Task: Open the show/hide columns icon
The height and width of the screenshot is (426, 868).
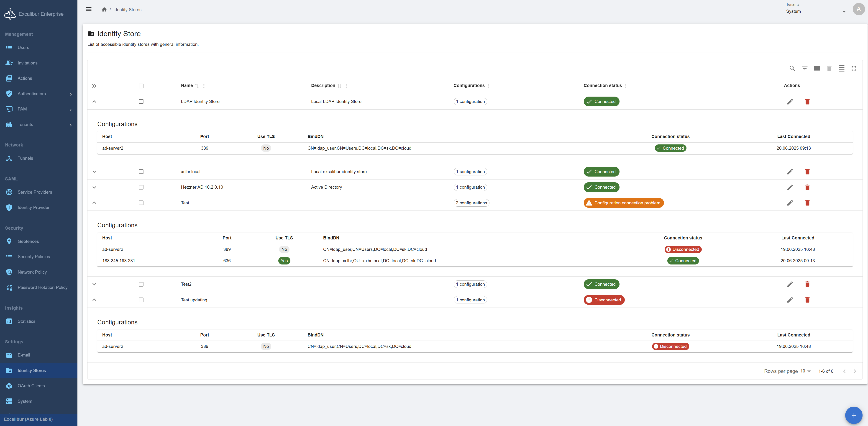Action: click(x=817, y=68)
